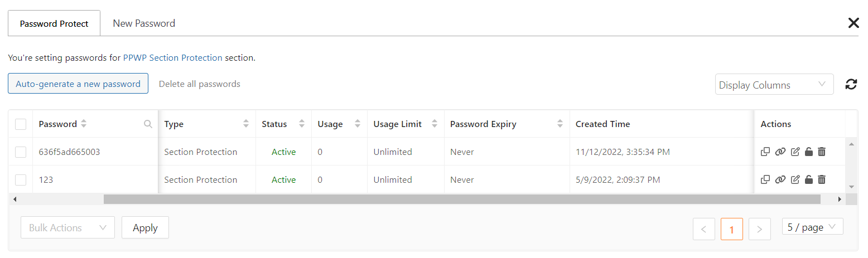Sort the table by Password Expiry
Screen dimensions: 868x258
pos(560,124)
